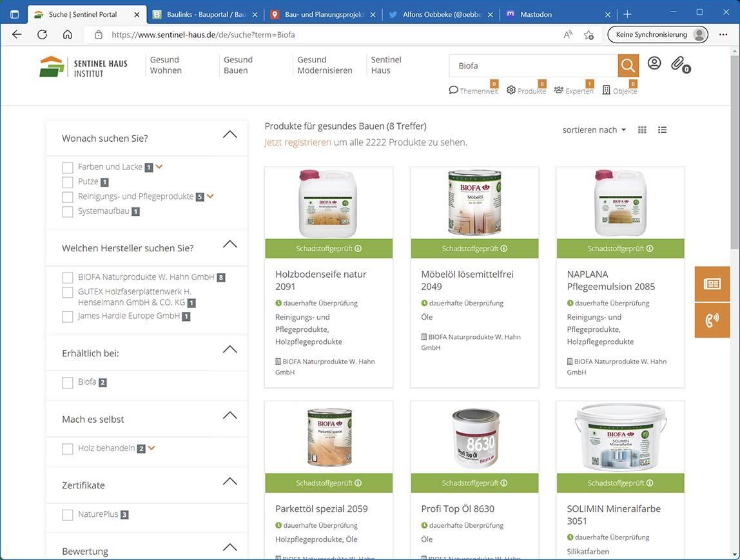This screenshot has height=560, width=740.
Task: Switch to grid view layout
Action: (x=642, y=130)
